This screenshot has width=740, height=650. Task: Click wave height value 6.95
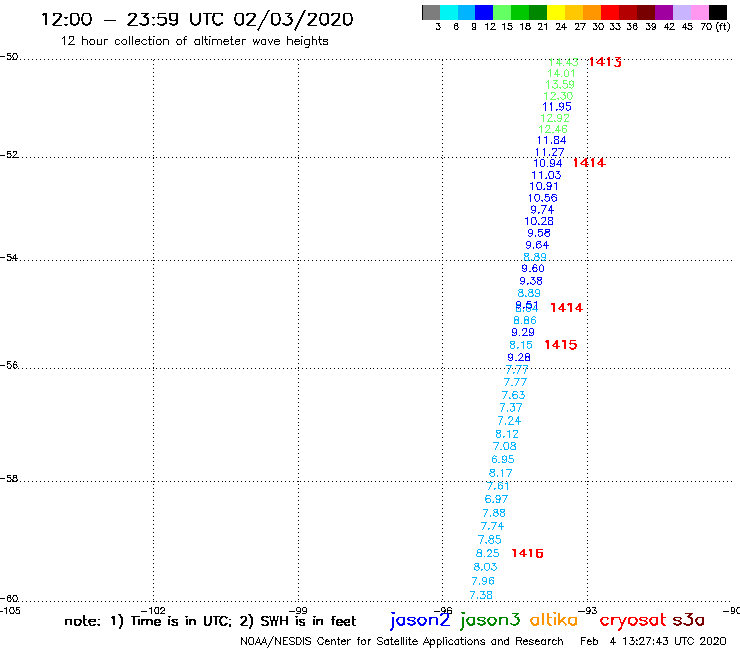point(503,459)
